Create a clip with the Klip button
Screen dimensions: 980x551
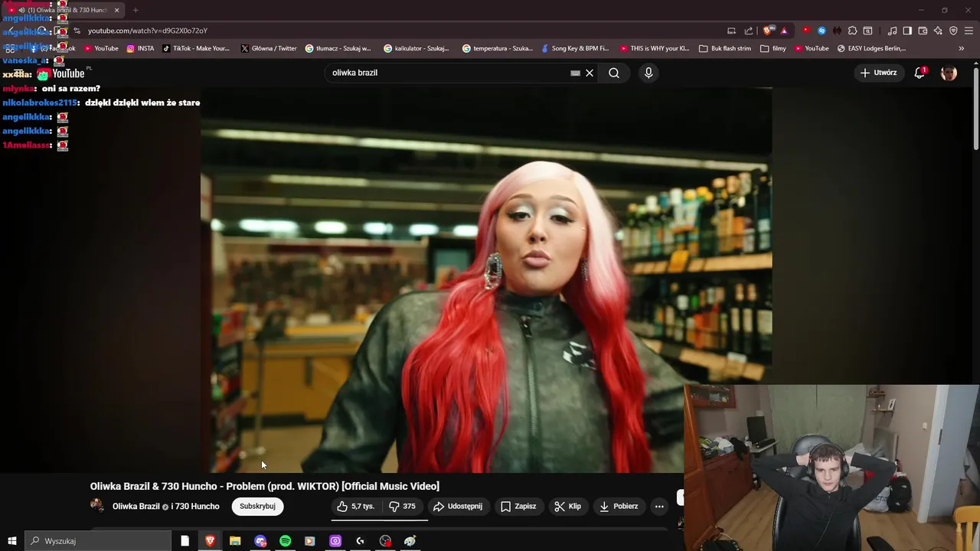568,506
